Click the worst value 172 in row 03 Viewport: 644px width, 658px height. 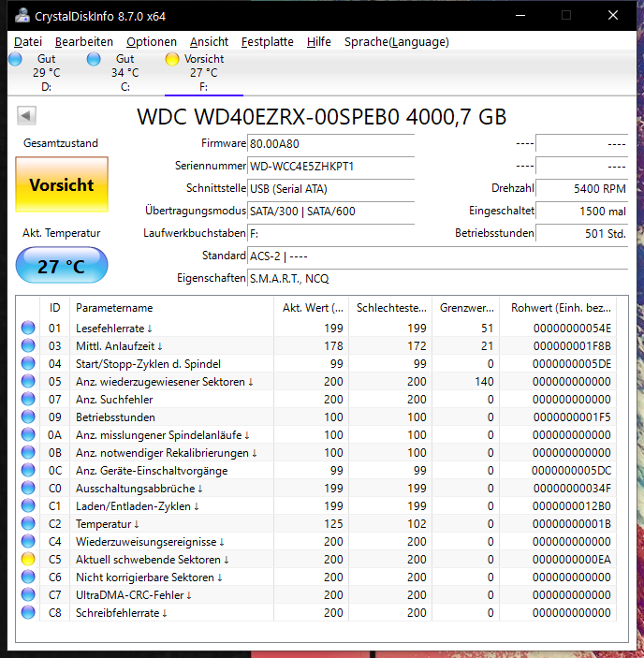point(417,345)
